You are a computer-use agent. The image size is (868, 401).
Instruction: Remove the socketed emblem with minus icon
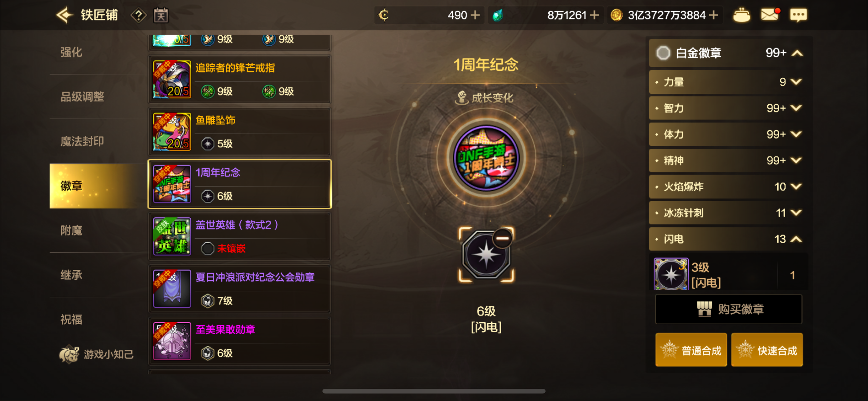click(x=502, y=238)
